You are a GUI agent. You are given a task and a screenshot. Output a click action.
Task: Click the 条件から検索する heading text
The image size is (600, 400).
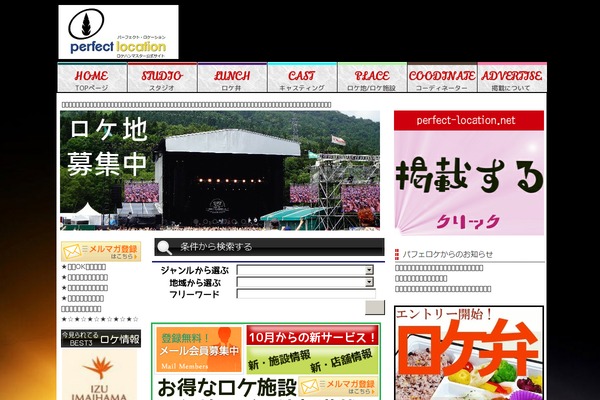[x=216, y=247]
